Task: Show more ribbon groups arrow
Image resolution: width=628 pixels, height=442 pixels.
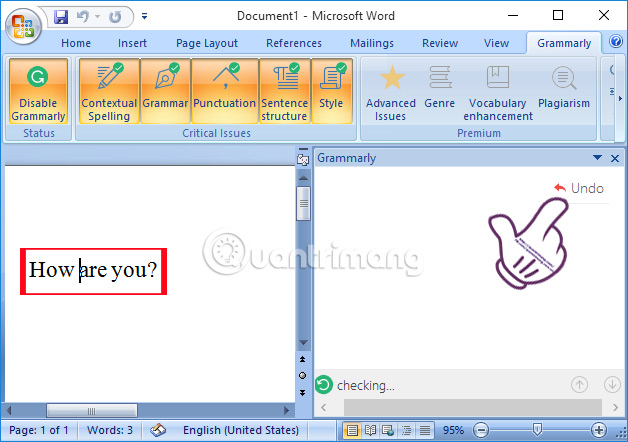Action: click(620, 98)
